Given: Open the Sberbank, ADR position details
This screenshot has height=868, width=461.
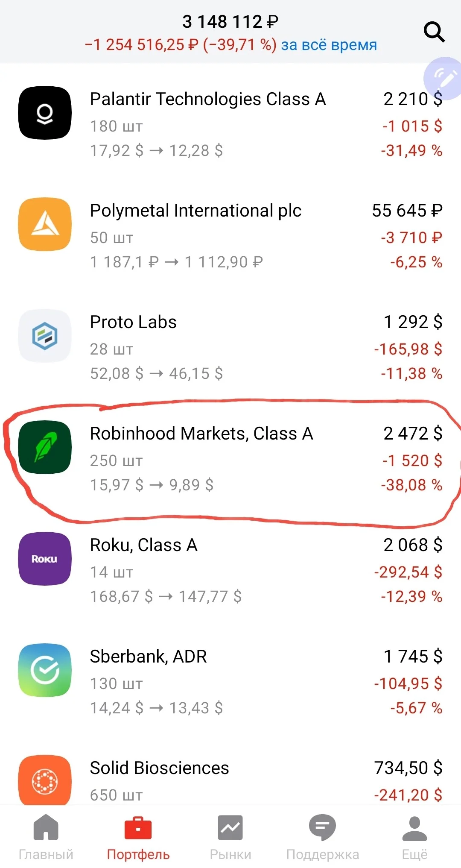Looking at the screenshot, I should tap(230, 682).
